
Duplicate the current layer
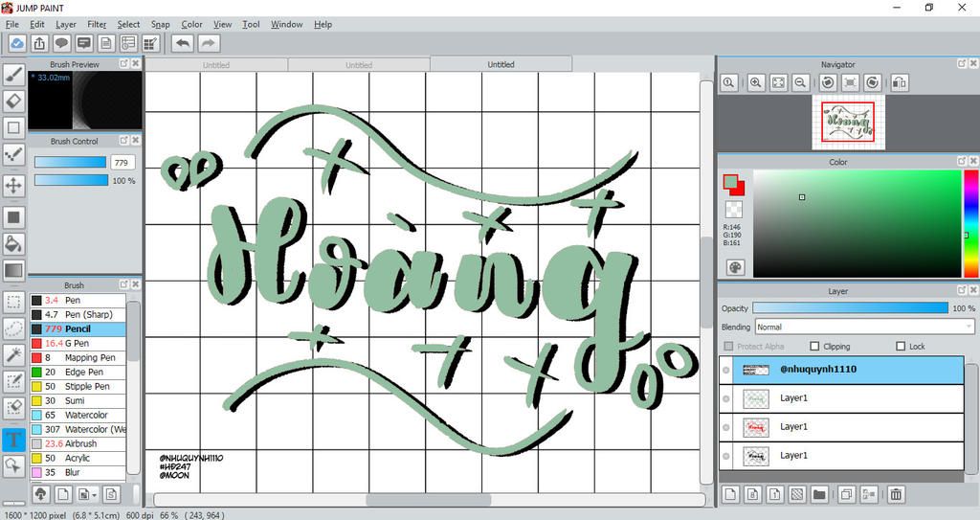pyautogui.click(x=846, y=494)
